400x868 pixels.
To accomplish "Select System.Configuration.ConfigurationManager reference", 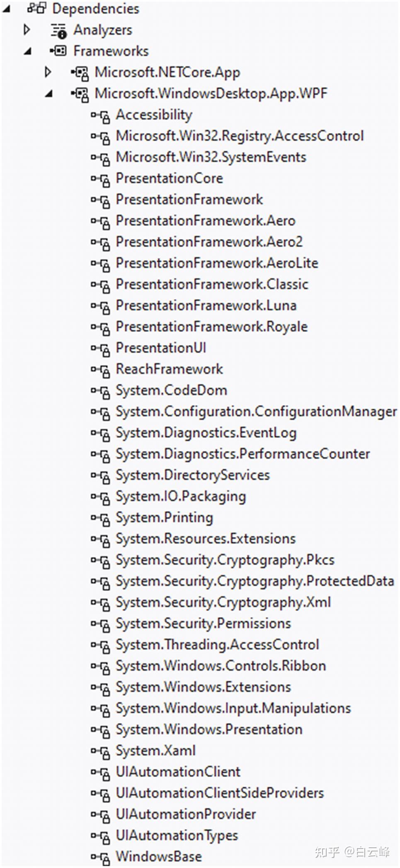I will (256, 412).
